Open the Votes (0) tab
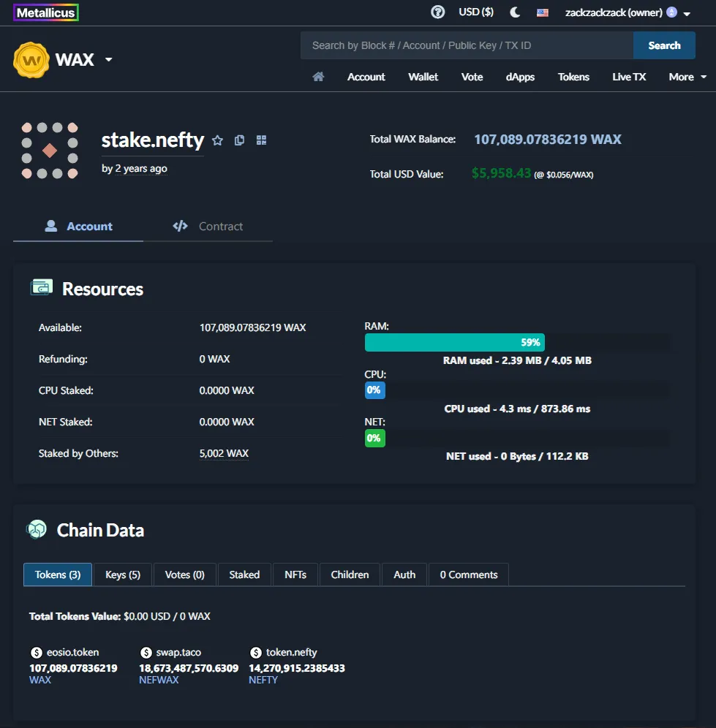716x728 pixels. [x=184, y=575]
